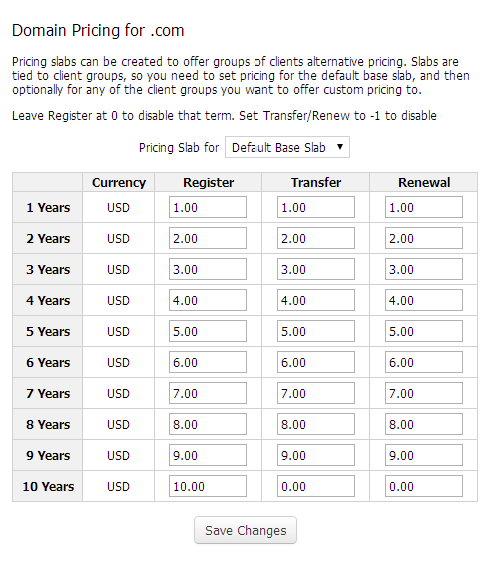Edit the 5 Years Register price
Viewport: 482px width, 561px height.
tap(208, 331)
